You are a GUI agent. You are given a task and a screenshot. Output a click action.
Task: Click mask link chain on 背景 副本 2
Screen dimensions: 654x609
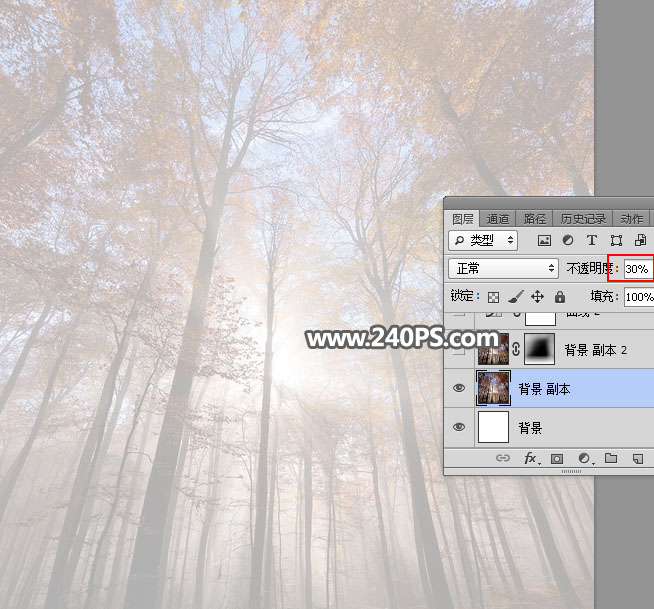pos(516,349)
